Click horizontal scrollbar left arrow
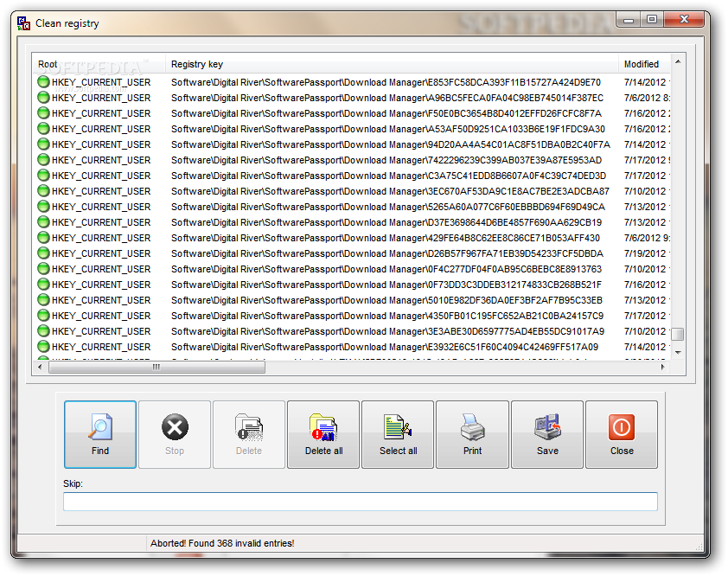The width and height of the screenshot is (728, 576). 40,367
